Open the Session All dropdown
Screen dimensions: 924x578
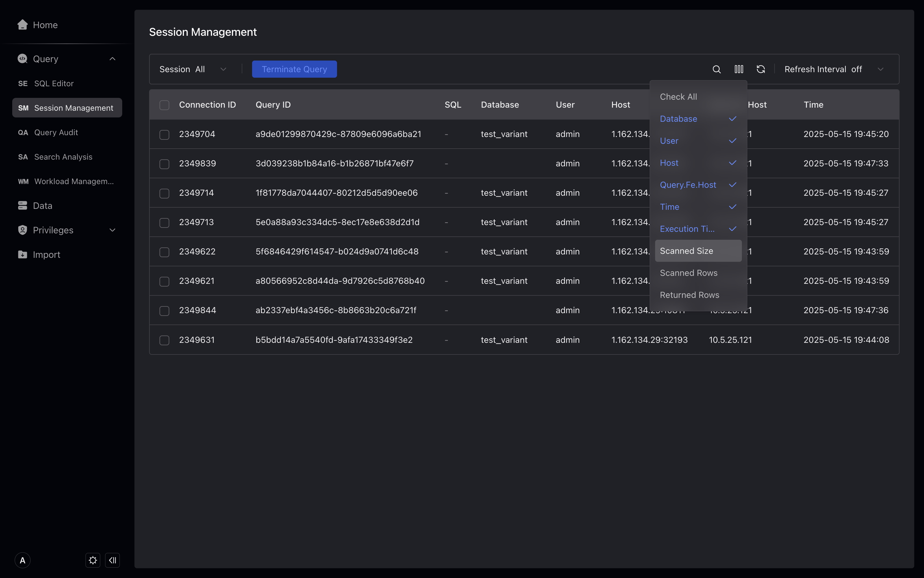[193, 69]
